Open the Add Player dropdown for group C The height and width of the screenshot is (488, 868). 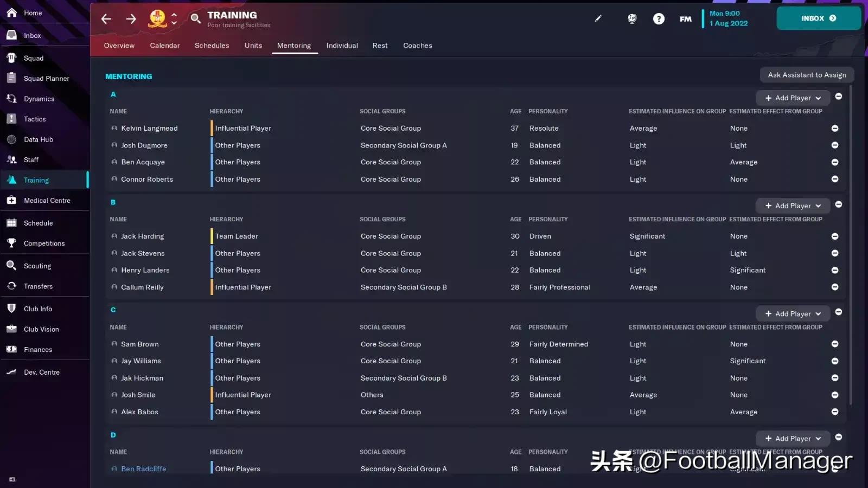coord(792,313)
